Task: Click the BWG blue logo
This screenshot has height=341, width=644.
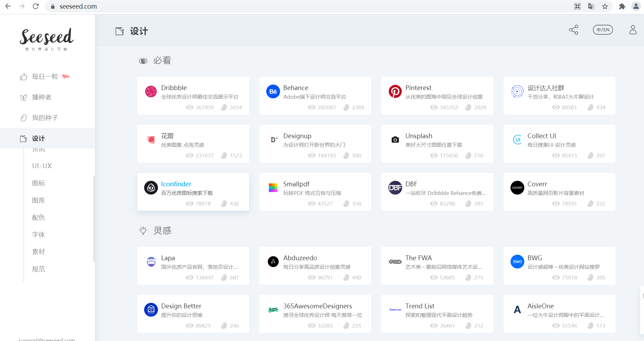Action: 517,262
